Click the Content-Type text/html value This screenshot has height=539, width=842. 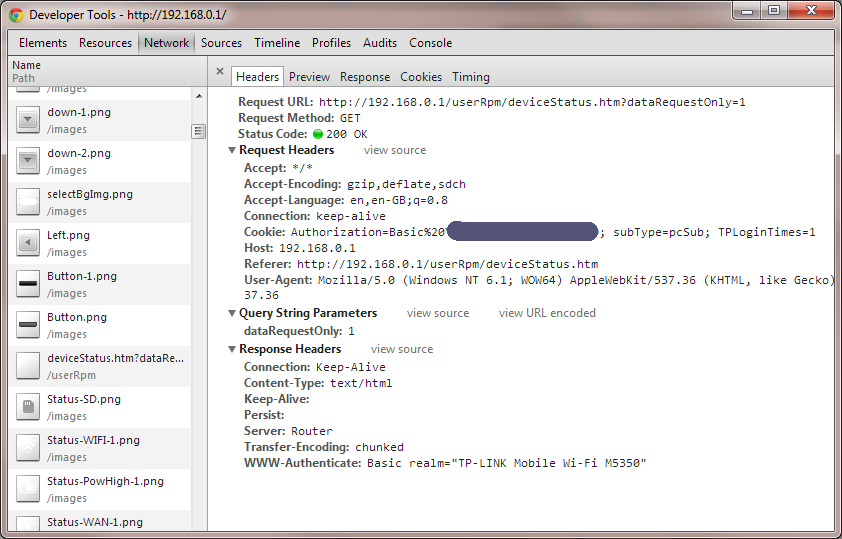[x=361, y=383]
